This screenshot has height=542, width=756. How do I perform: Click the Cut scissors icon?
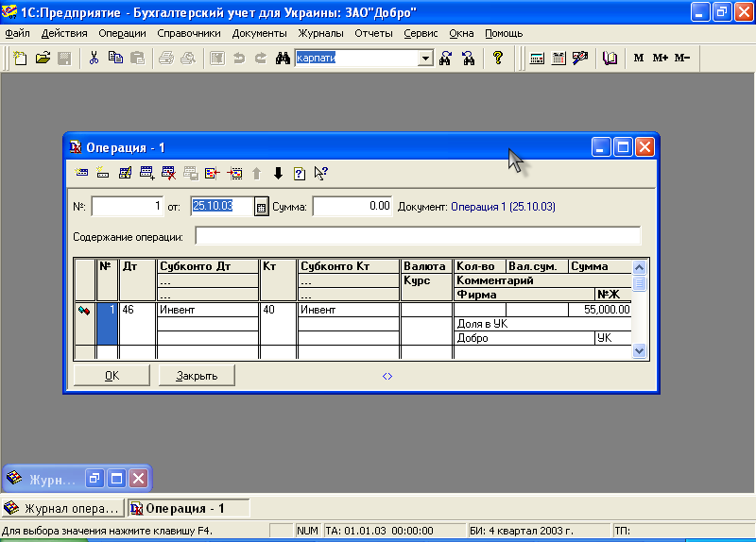pos(94,59)
